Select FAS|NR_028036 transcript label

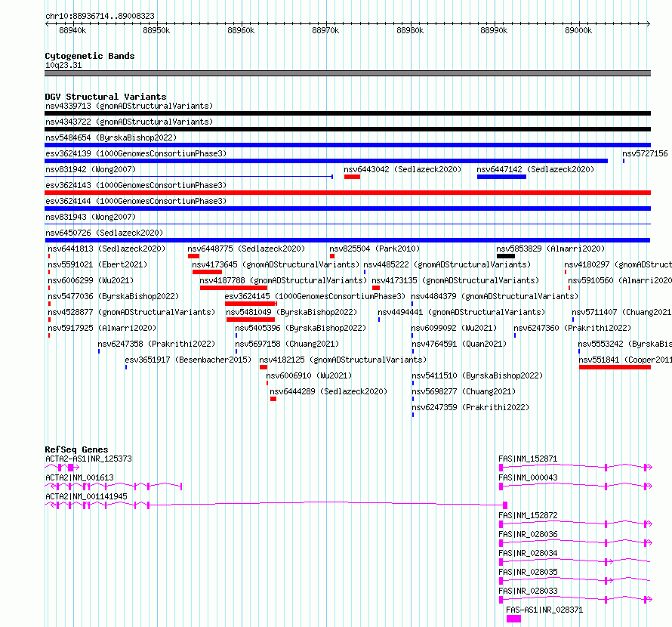coord(528,534)
